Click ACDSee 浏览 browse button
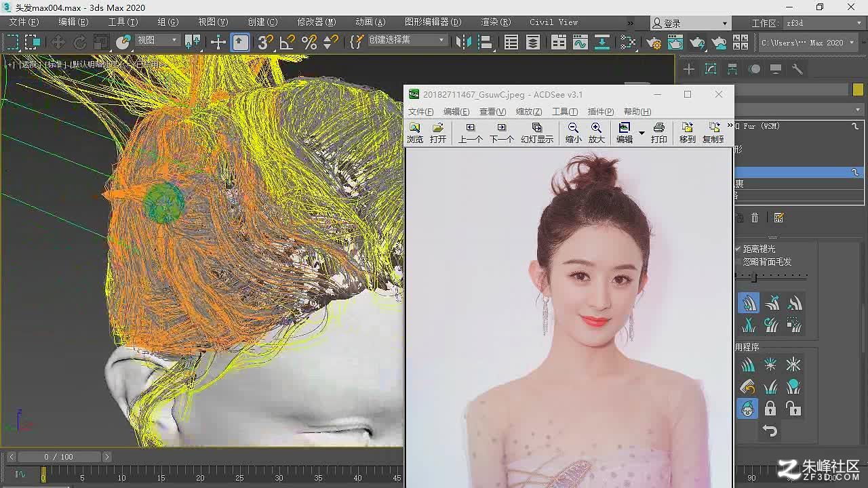The width and height of the screenshot is (868, 488). (415, 133)
